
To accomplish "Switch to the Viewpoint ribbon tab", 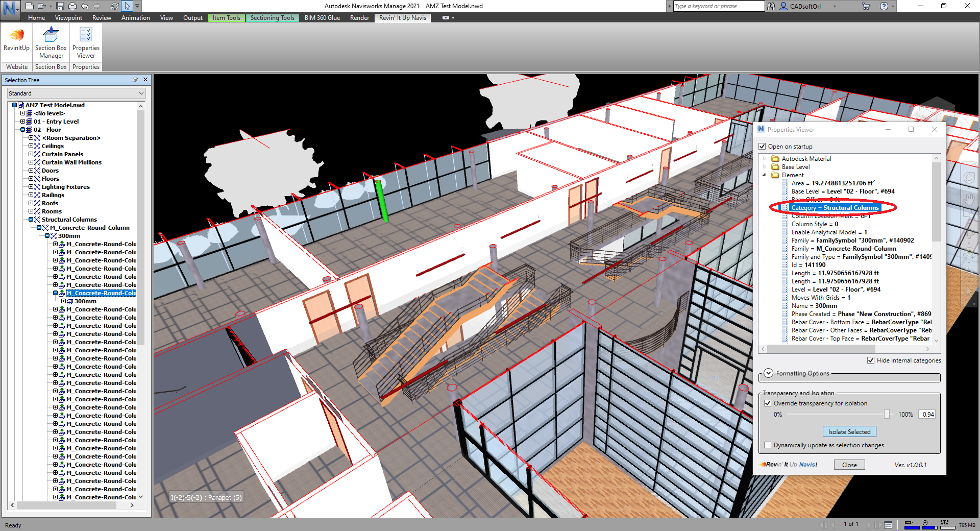I will coord(68,18).
